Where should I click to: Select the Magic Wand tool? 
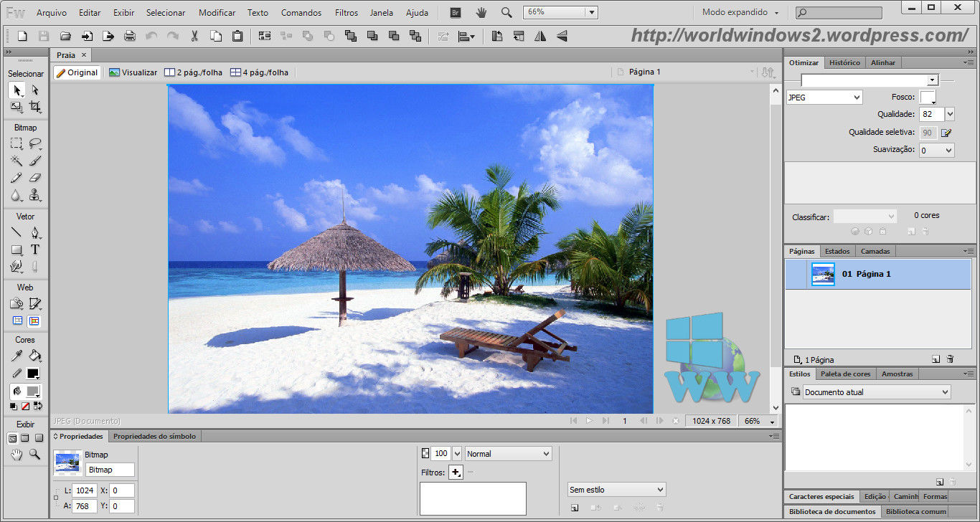(16, 161)
